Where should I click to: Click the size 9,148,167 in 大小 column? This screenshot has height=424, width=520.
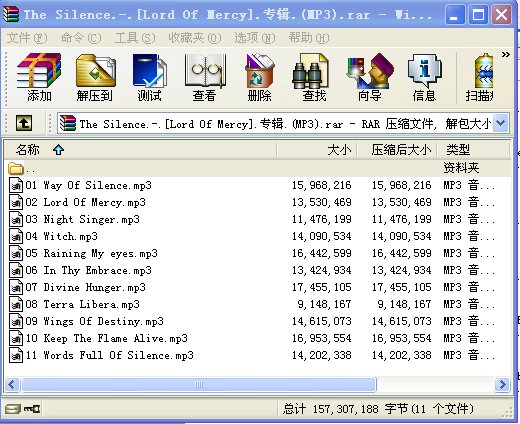tap(324, 304)
